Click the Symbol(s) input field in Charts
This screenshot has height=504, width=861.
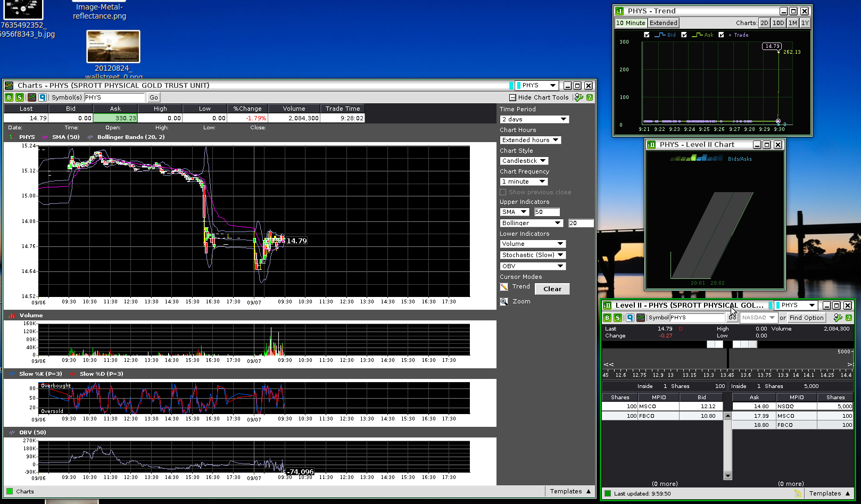[x=114, y=97]
